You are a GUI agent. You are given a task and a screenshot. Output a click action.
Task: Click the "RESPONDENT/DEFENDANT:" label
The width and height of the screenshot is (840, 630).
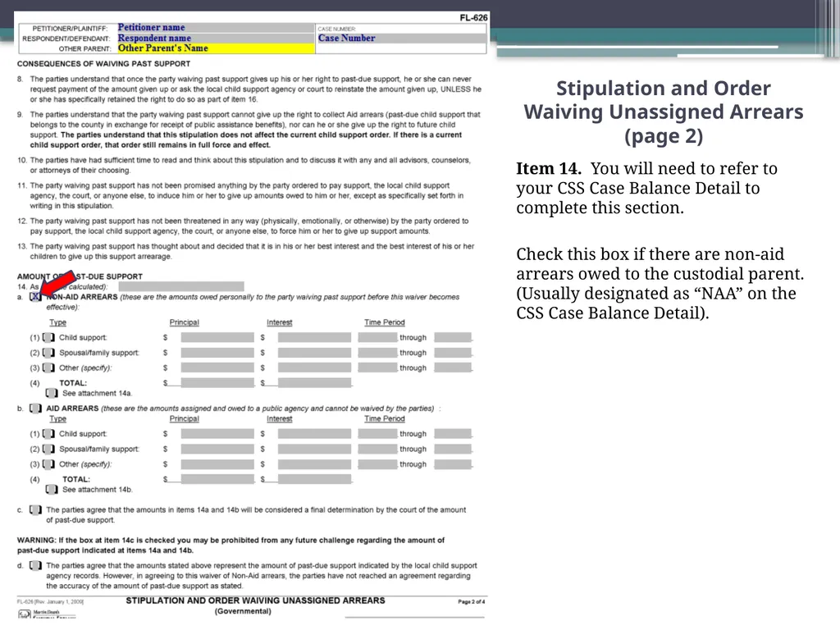pos(66,39)
